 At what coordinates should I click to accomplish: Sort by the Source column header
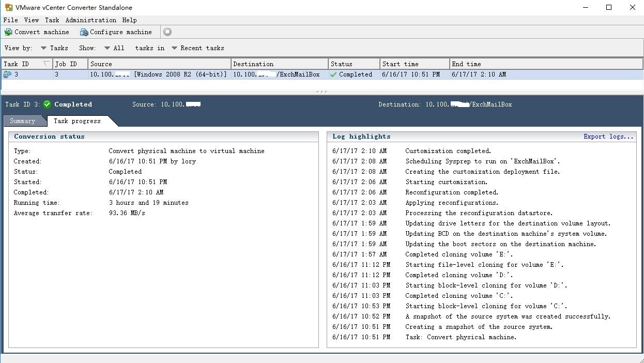(x=159, y=64)
